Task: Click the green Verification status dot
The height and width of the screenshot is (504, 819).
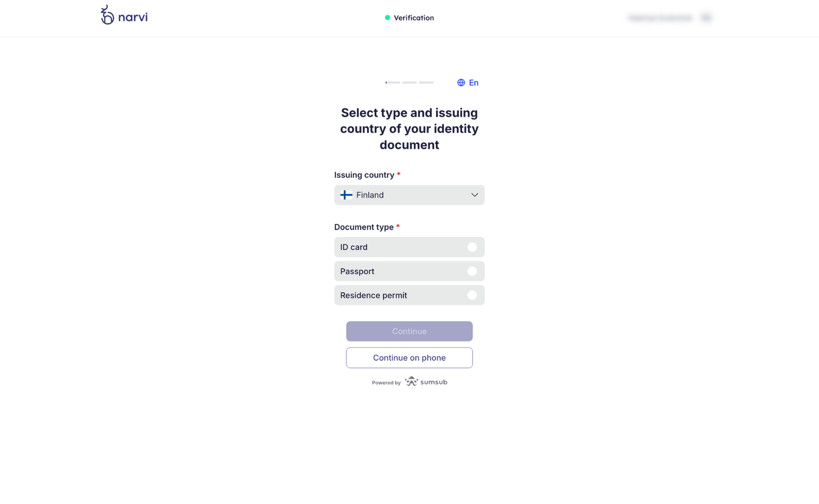Action: coord(387,18)
